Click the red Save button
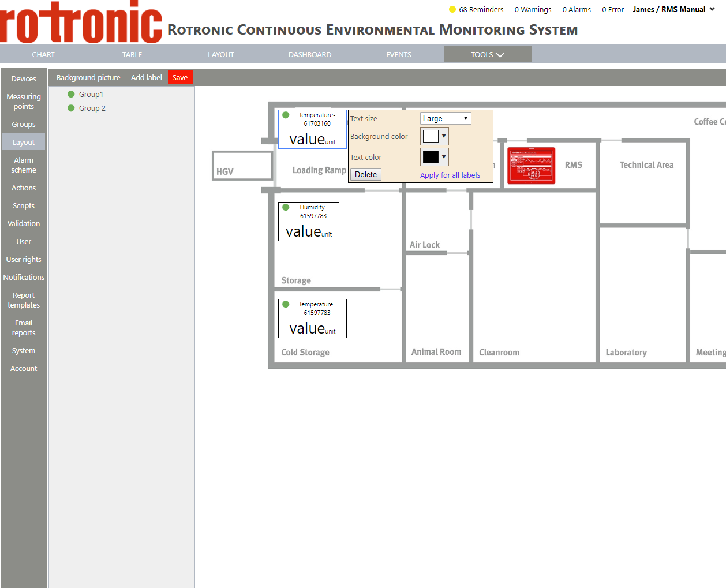Image resolution: width=726 pixels, height=588 pixels. [180, 77]
